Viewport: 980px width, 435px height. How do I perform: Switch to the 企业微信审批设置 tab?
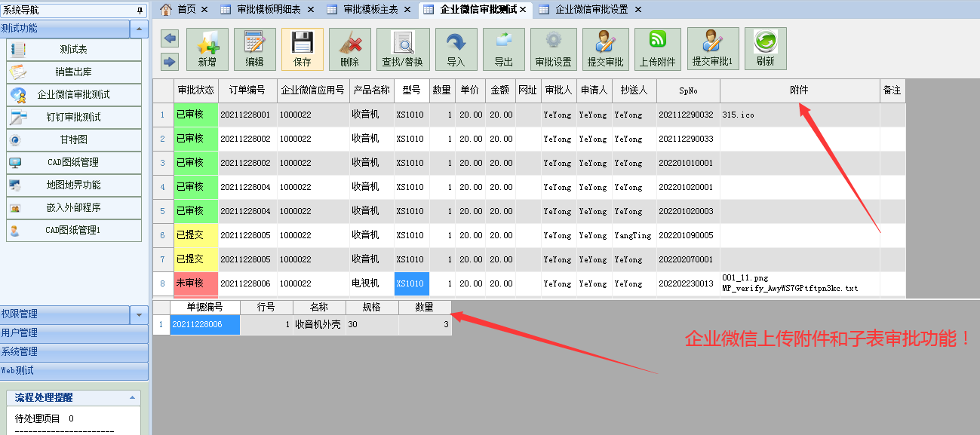(x=591, y=9)
